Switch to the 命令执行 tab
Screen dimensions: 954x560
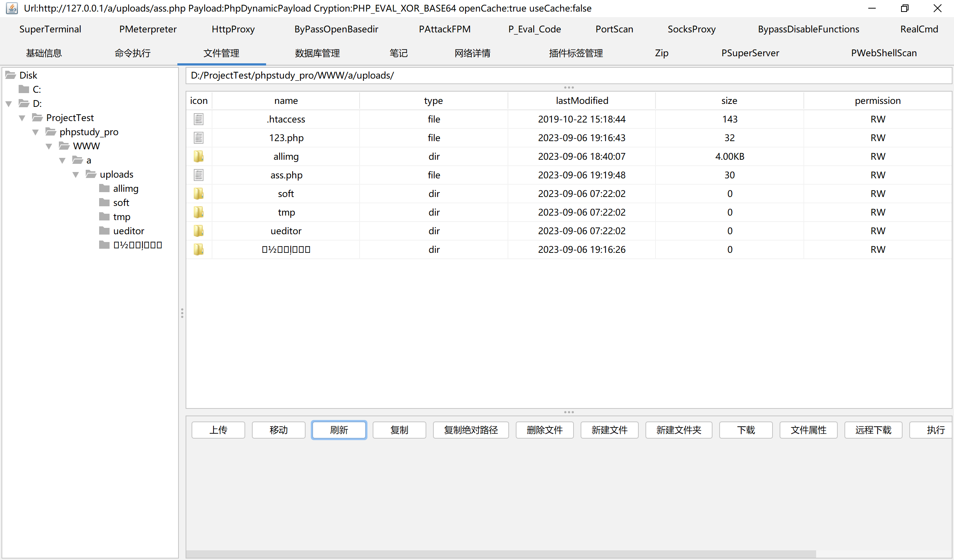[x=133, y=53]
